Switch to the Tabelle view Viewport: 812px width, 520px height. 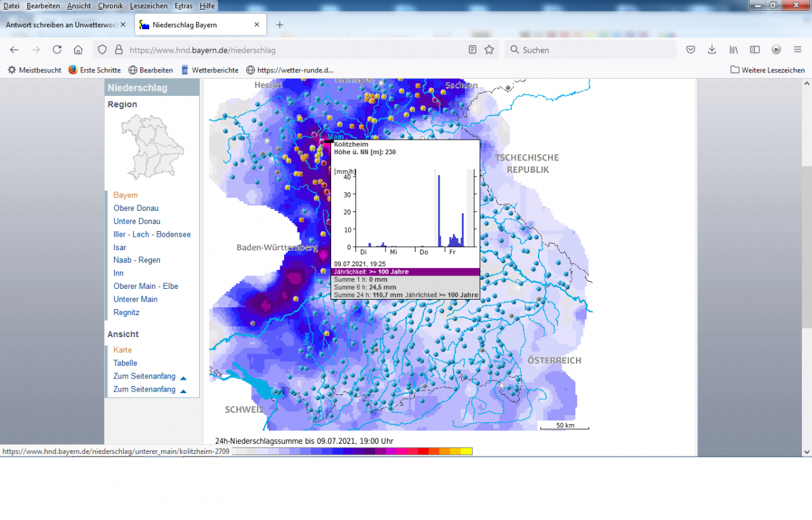tap(125, 363)
